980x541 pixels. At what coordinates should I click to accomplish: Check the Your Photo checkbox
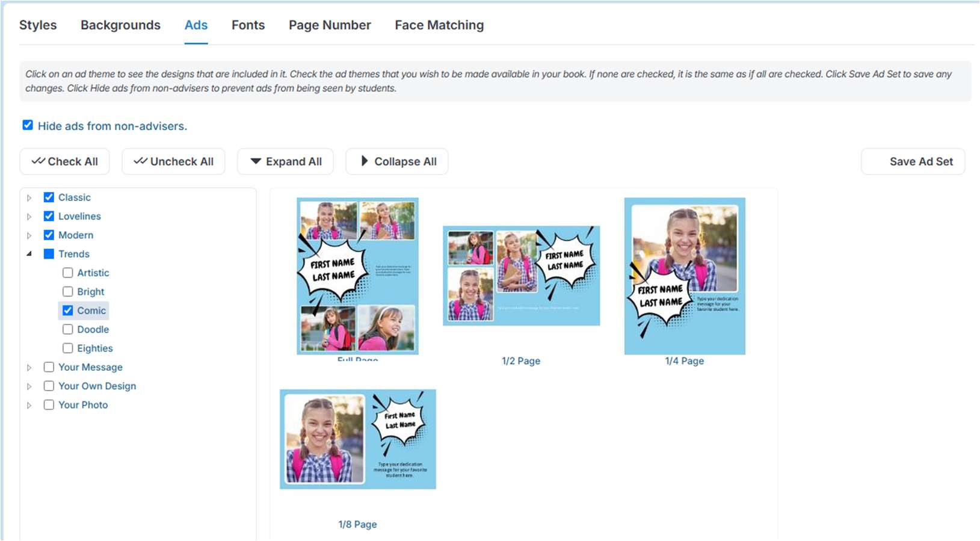(49, 404)
